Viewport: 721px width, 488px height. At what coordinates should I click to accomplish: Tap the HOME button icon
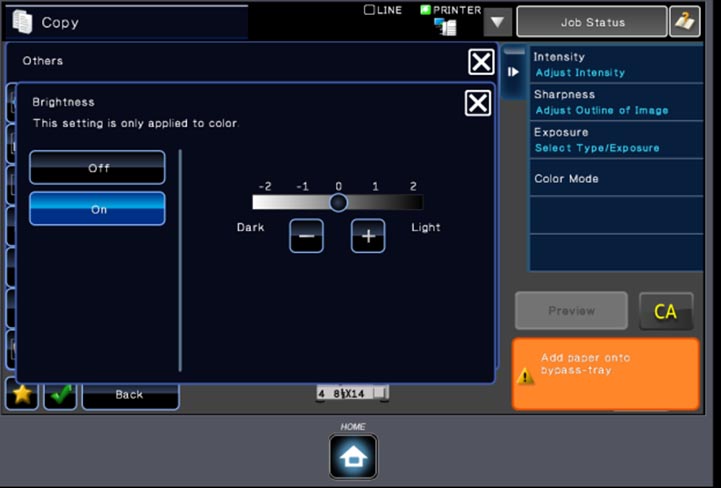click(x=353, y=457)
